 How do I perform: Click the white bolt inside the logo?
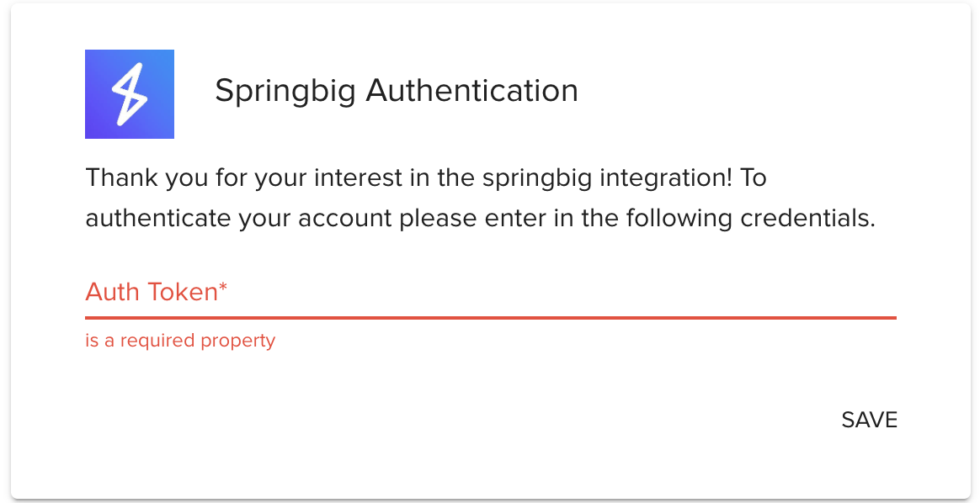tap(130, 94)
